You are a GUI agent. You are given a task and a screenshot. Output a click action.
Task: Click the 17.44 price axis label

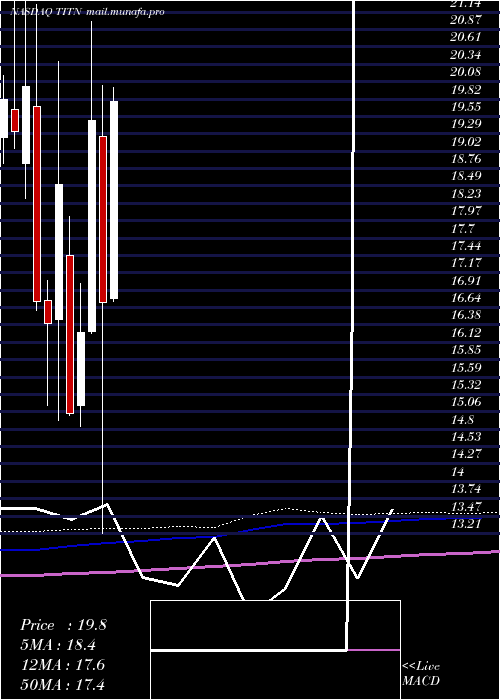(x=466, y=245)
